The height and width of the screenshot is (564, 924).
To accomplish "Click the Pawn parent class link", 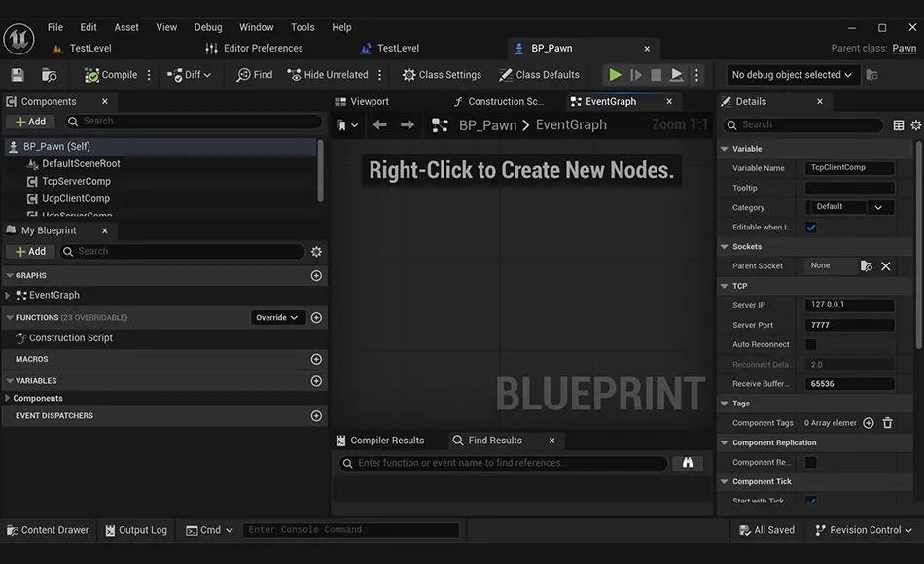I will pos(904,49).
